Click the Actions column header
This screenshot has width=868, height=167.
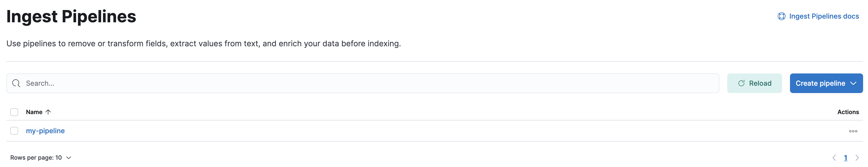pyautogui.click(x=848, y=112)
